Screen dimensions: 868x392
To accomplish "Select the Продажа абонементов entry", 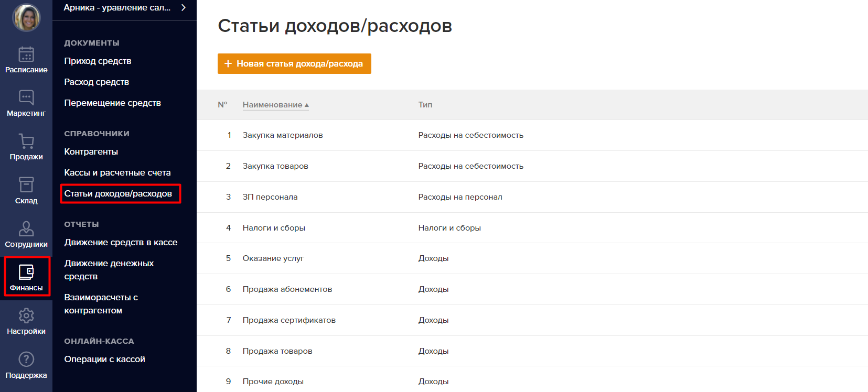I will tap(287, 289).
